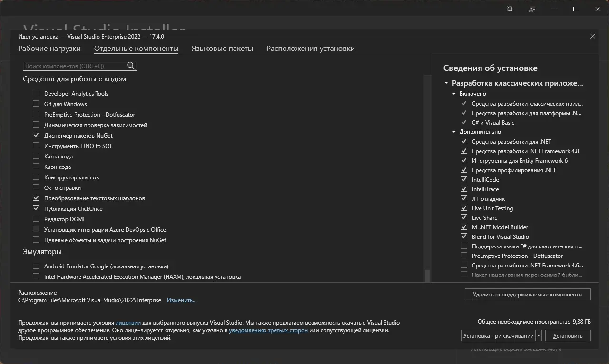Enable the Git для Windows checkbox
Screen dimensions: 609x364
[x=36, y=104]
